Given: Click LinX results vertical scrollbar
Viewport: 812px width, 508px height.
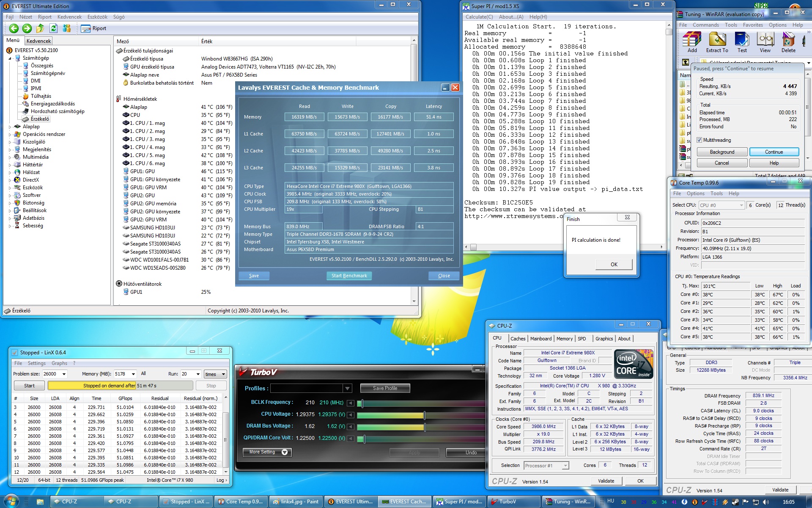Looking at the screenshot, I should 226,435.
